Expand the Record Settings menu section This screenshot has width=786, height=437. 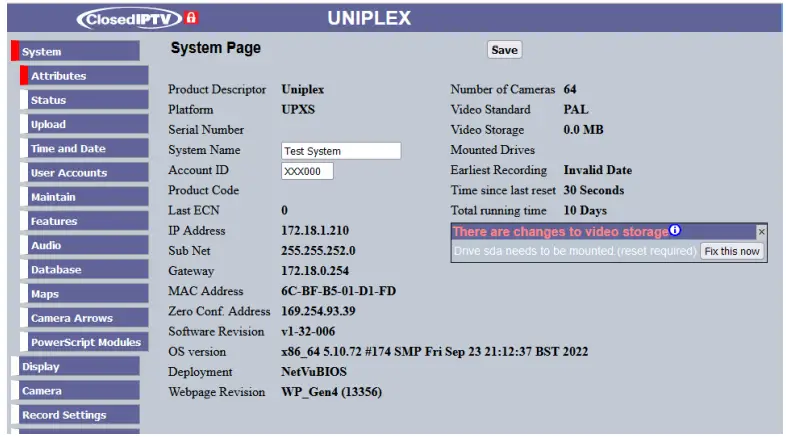tap(75, 415)
